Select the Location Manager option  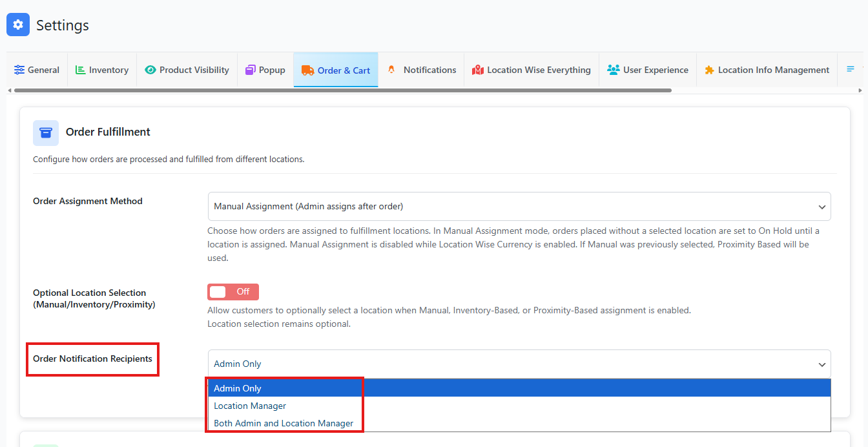click(519, 406)
